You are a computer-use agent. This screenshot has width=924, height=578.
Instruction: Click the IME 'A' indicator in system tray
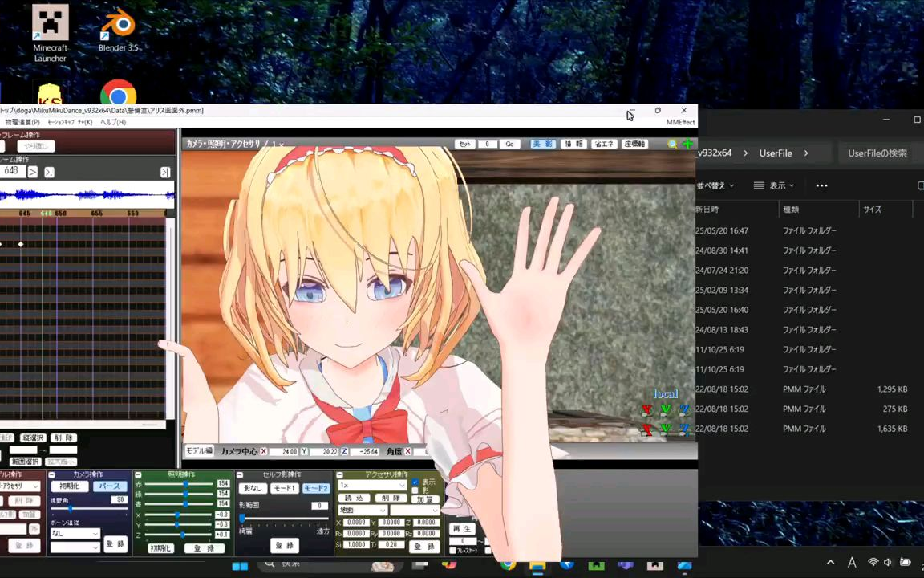(x=852, y=563)
